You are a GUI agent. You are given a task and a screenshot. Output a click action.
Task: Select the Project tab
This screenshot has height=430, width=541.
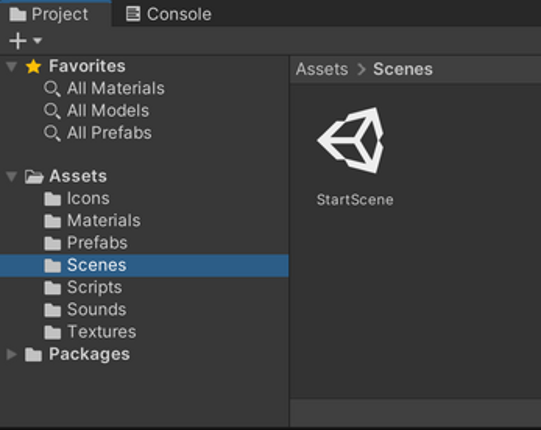(49, 14)
